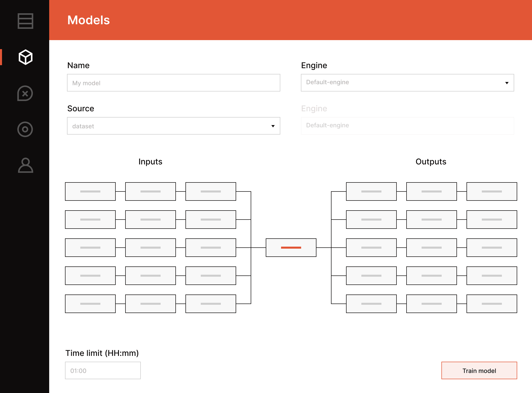Click the Source dropdown arrow
The height and width of the screenshot is (393, 532).
(x=273, y=126)
